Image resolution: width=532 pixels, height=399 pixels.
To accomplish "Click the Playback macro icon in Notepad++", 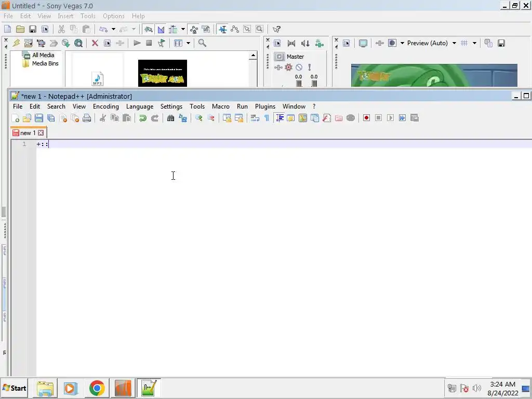I will point(390,118).
